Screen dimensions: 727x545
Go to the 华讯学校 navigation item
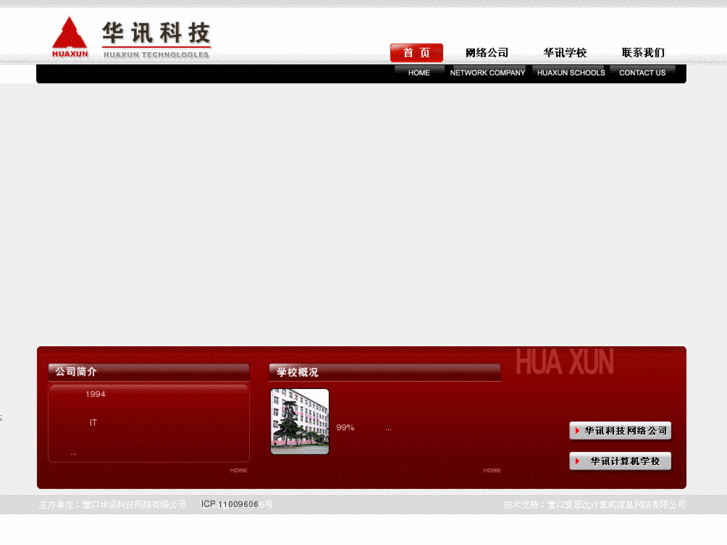tap(565, 53)
